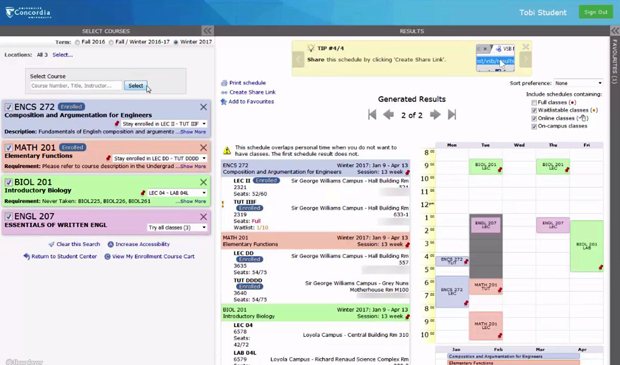
Task: Click the Select course button
Action: [x=136, y=86]
